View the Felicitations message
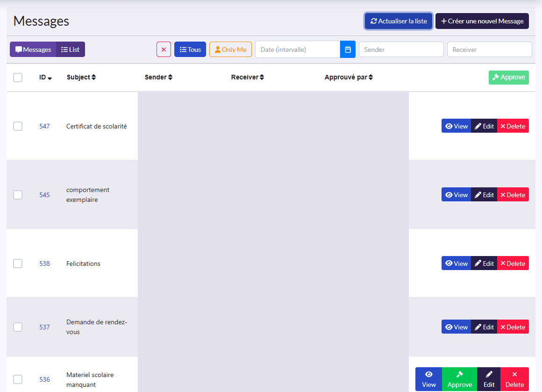Viewport: 542px width, 392px height. coord(456,264)
